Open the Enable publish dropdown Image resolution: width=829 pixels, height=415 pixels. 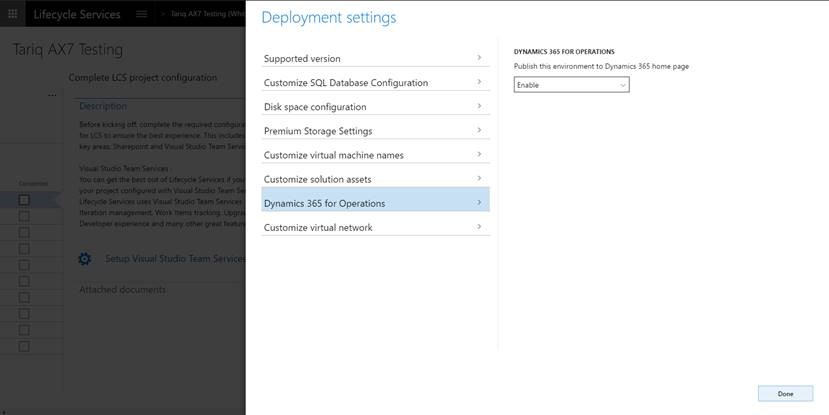[571, 85]
